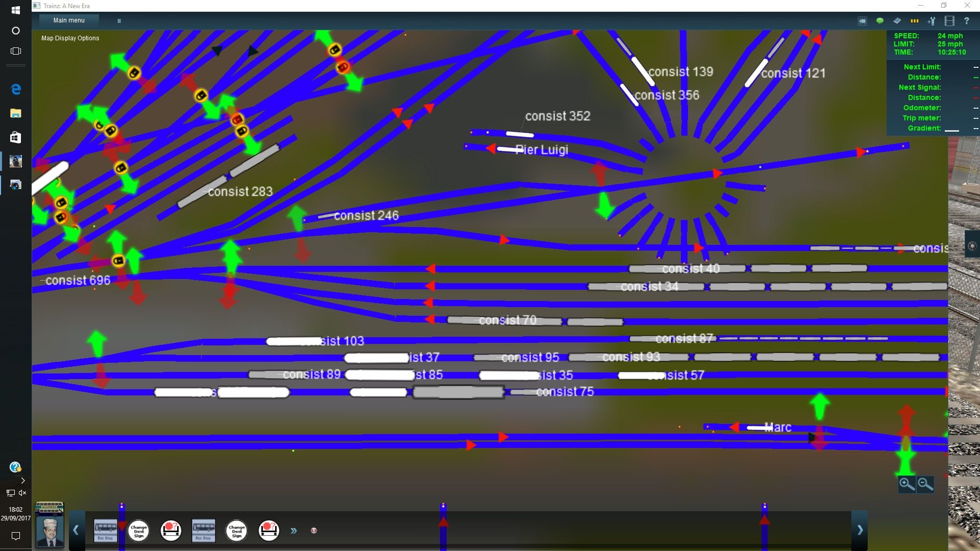This screenshot has height=551, width=980.
Task: Click the first Change Dest Sign button
Action: (x=139, y=531)
